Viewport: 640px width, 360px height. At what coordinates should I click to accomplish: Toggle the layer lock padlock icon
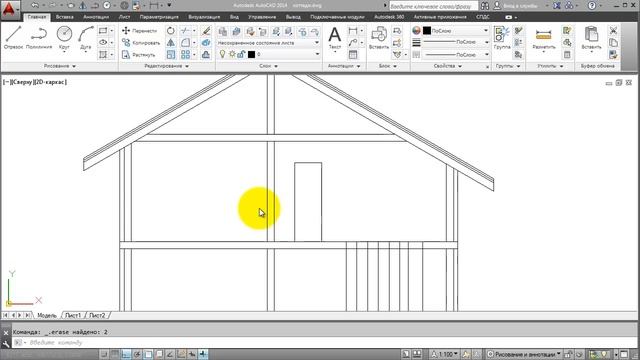[x=241, y=54]
